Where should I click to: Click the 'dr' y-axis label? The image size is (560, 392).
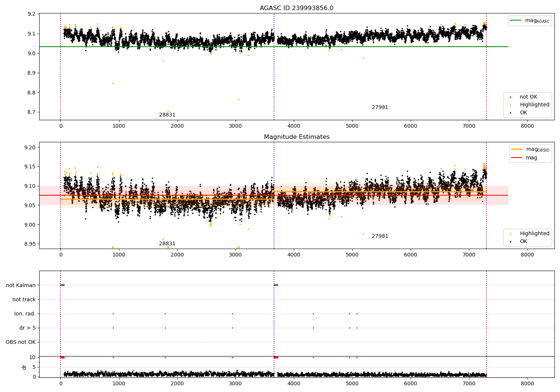point(24,367)
